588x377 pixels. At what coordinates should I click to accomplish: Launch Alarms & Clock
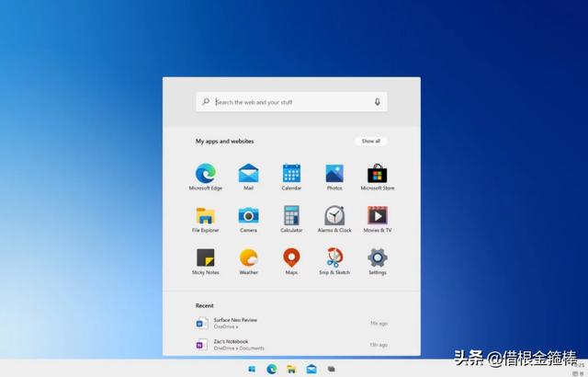pos(334,215)
